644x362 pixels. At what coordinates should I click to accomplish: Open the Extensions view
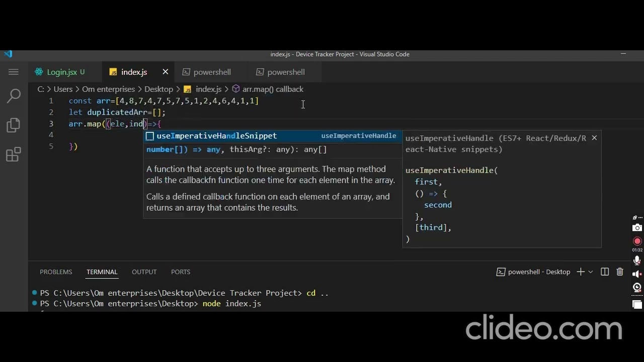pyautogui.click(x=14, y=154)
